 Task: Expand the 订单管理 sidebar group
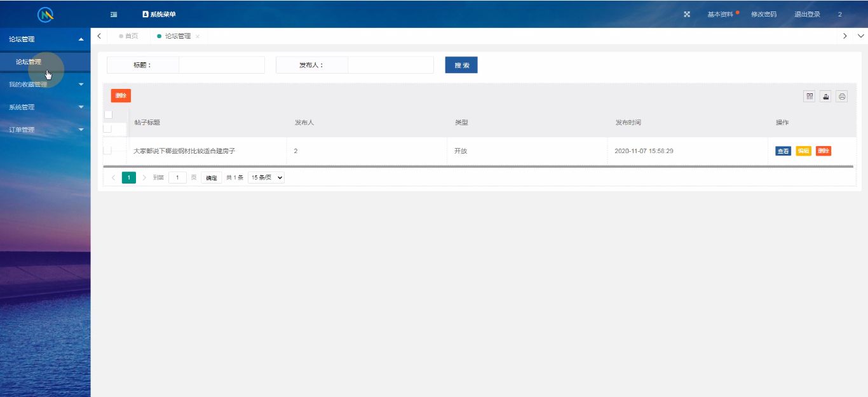tap(45, 130)
